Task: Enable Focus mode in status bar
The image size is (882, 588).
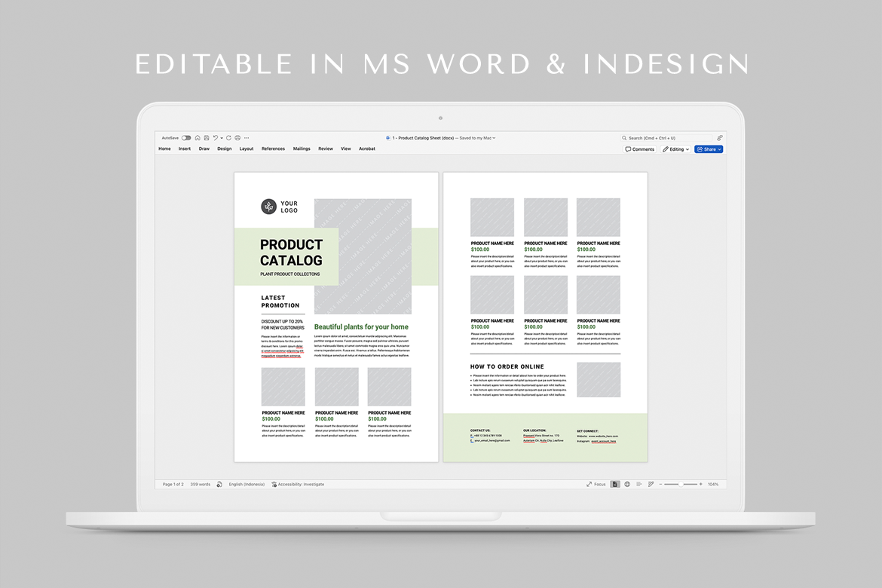Action: point(596,484)
